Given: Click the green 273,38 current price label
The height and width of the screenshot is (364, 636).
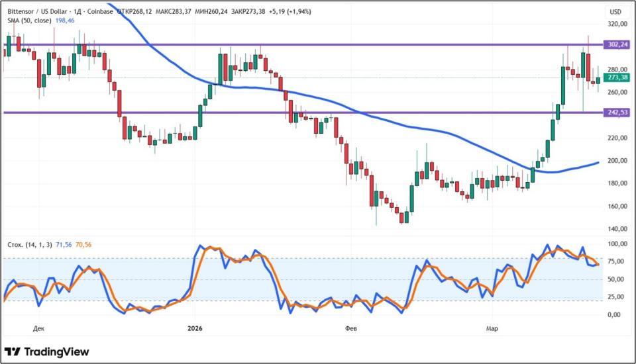Looking at the screenshot, I should (x=616, y=77).
